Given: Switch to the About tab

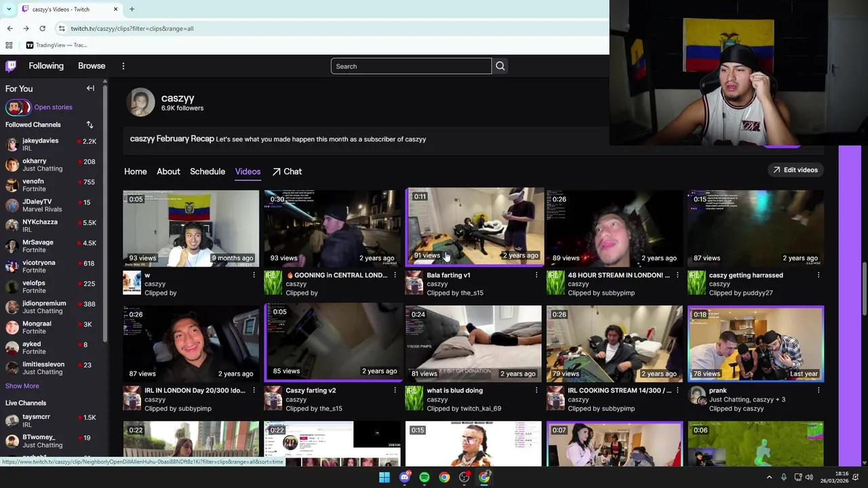Looking at the screenshot, I should pyautogui.click(x=168, y=171).
